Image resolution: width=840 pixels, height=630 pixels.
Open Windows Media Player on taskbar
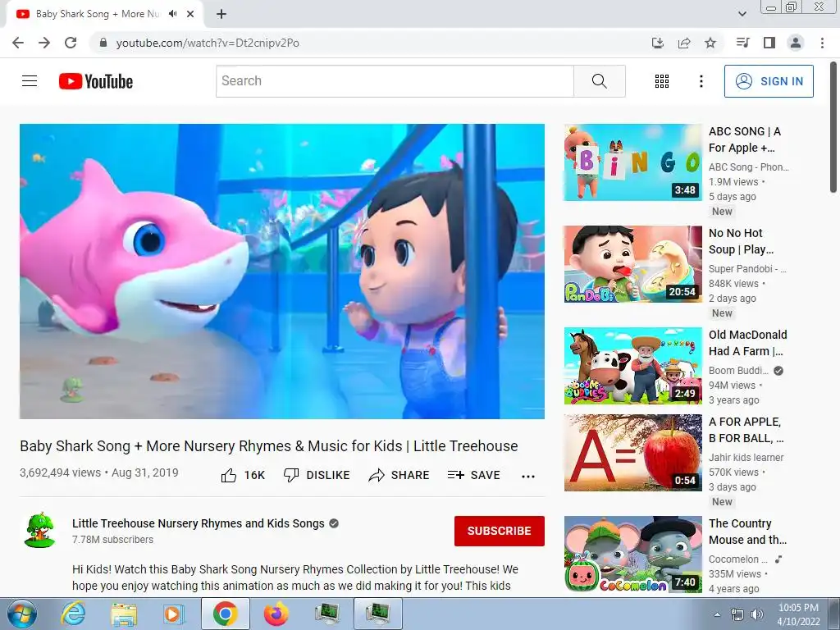174,614
